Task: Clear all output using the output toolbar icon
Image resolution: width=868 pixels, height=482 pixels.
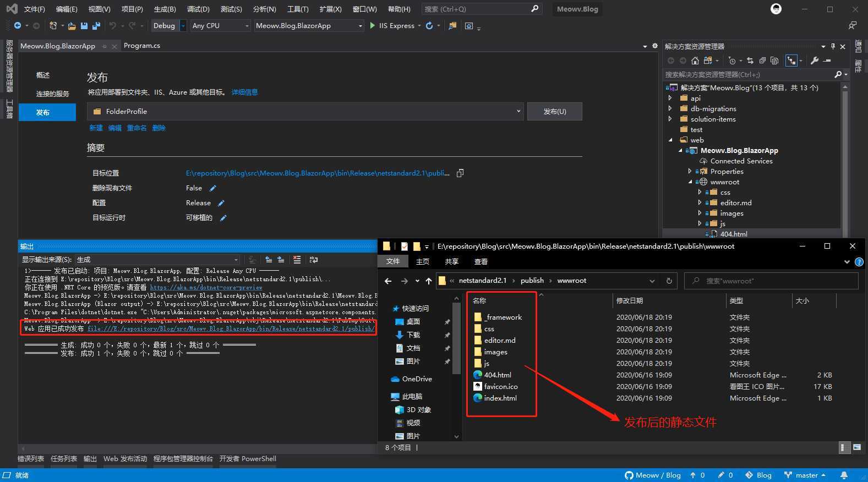Action: [297, 260]
